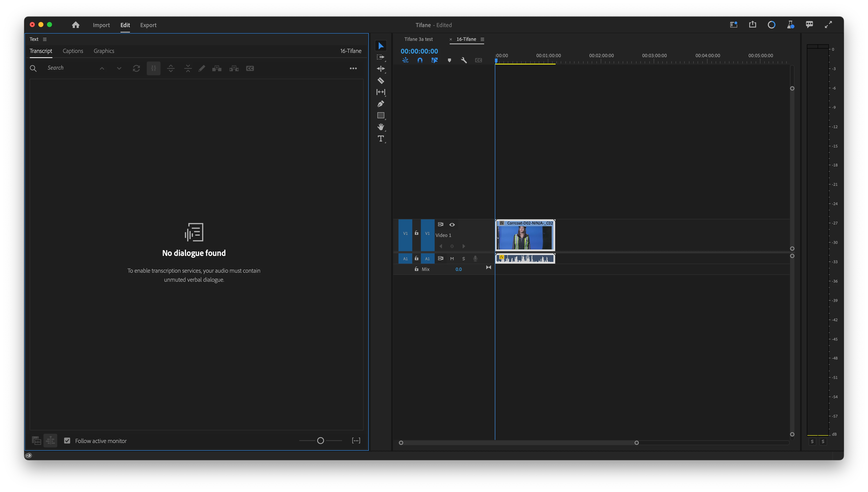The width and height of the screenshot is (868, 492).
Task: Select the Hand tool
Action: [x=381, y=127]
